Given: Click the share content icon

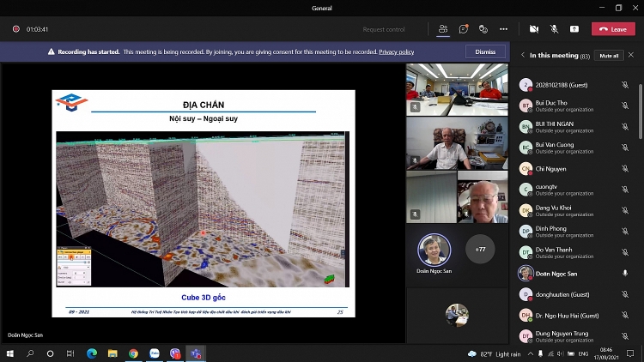Looking at the screenshot, I should click(574, 29).
